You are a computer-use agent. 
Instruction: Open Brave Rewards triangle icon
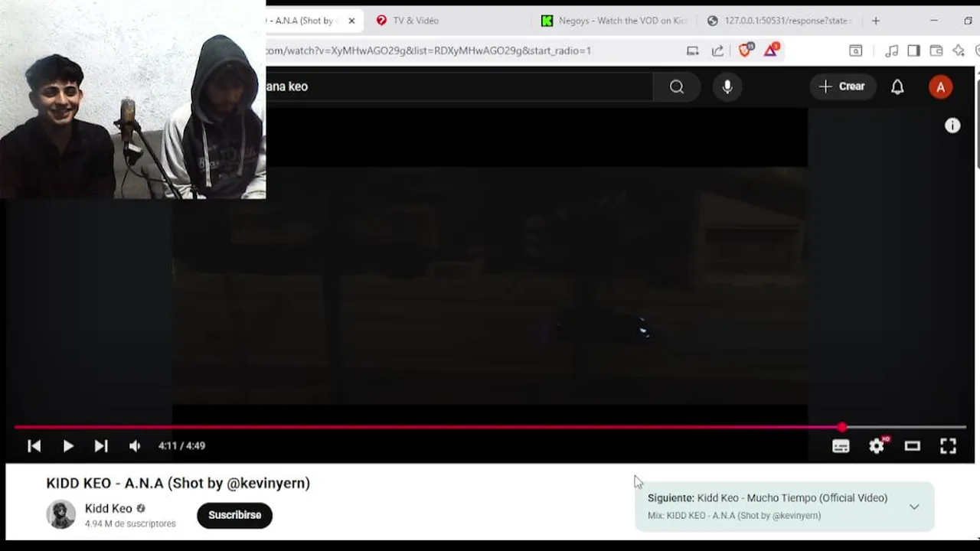pyautogui.click(x=771, y=51)
